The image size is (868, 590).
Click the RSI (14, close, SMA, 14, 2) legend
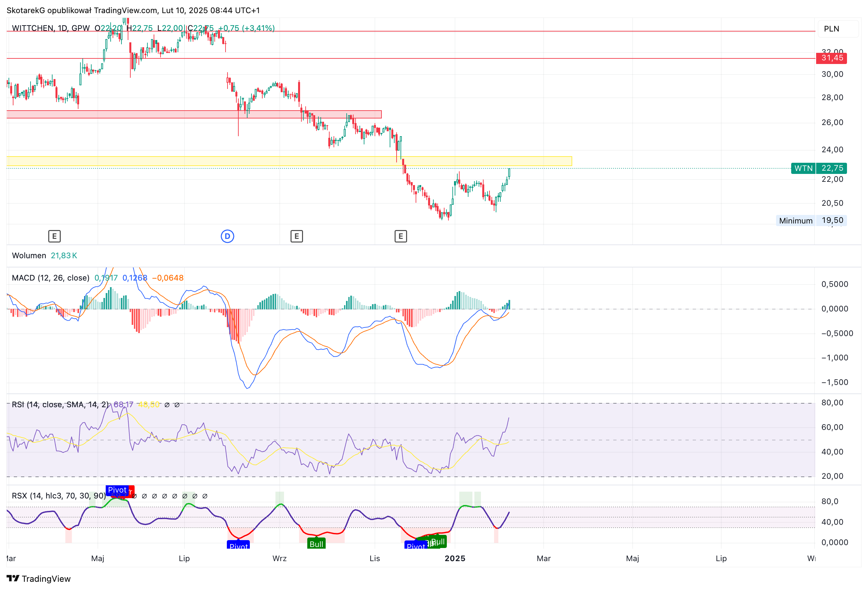click(60, 404)
